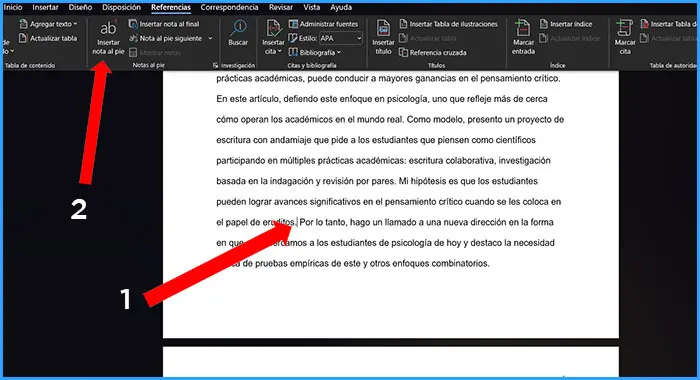
Task: Click the Referencias tab
Action: pyautogui.click(x=171, y=8)
